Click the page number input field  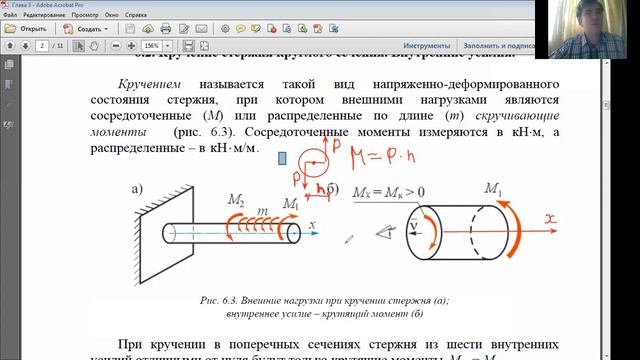point(42,46)
